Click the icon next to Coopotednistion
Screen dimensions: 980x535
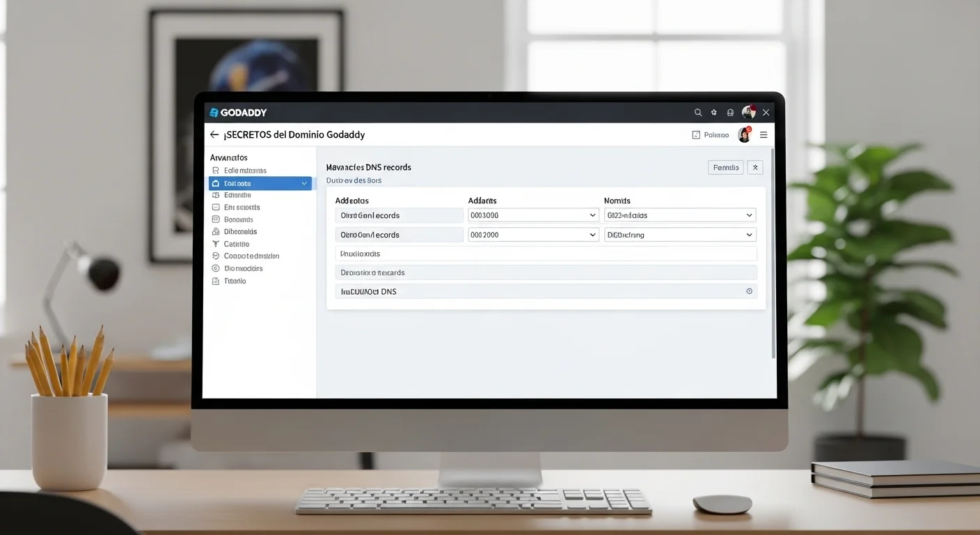tap(216, 256)
